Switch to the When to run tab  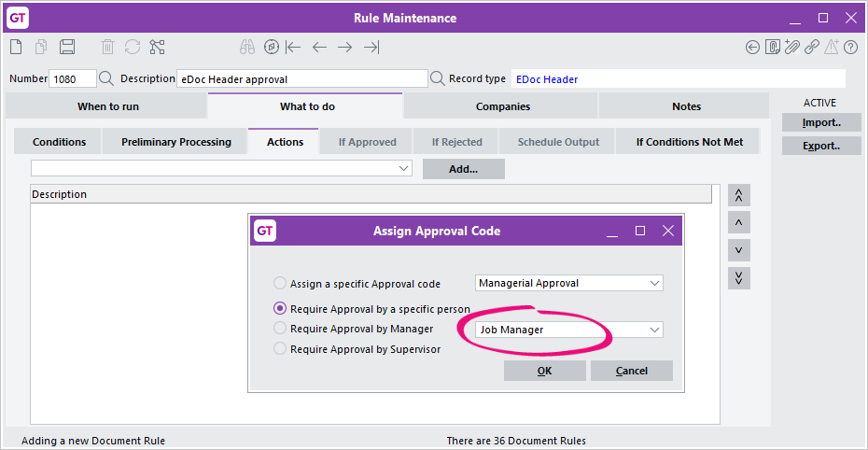click(107, 106)
